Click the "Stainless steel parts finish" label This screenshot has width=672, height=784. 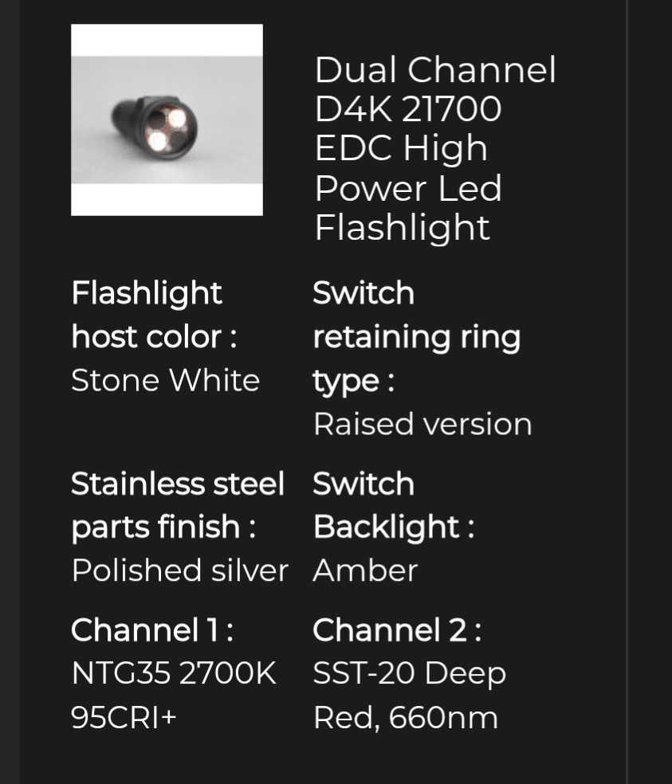click(177, 505)
